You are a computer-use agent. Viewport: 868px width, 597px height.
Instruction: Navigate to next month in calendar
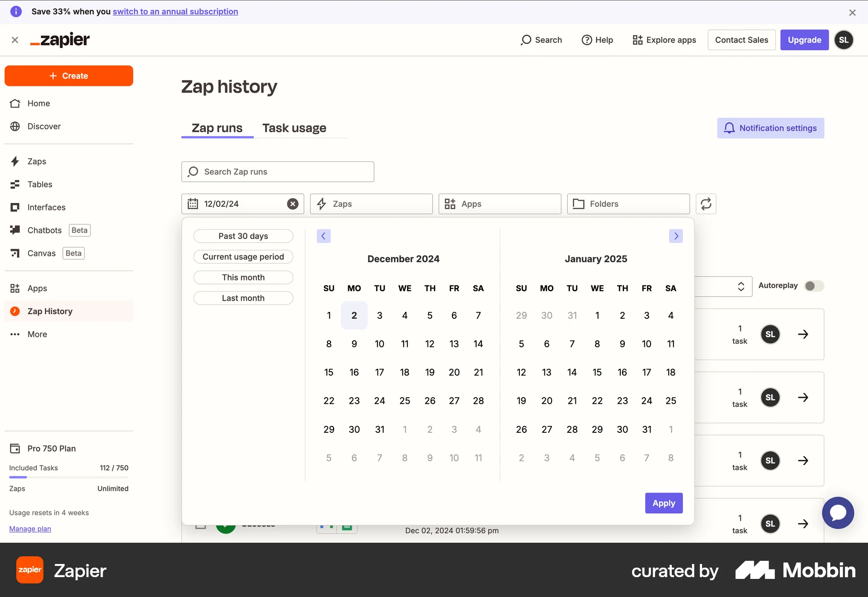click(675, 236)
